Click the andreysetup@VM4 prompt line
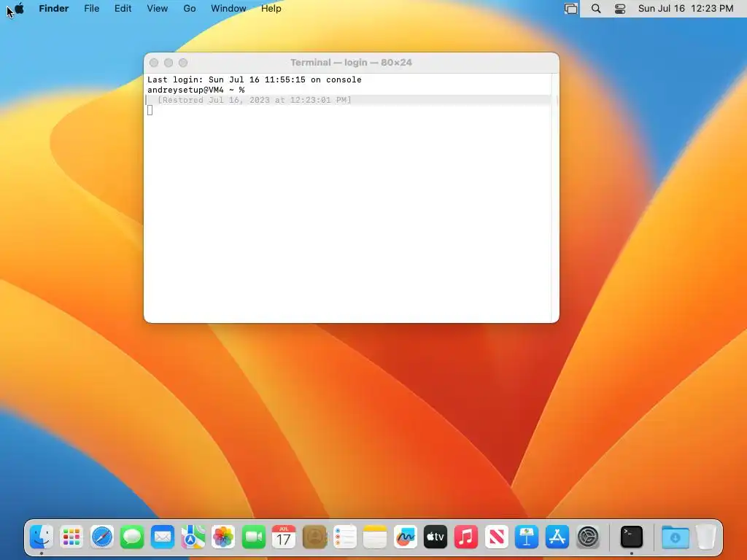This screenshot has height=560, width=747. point(196,90)
